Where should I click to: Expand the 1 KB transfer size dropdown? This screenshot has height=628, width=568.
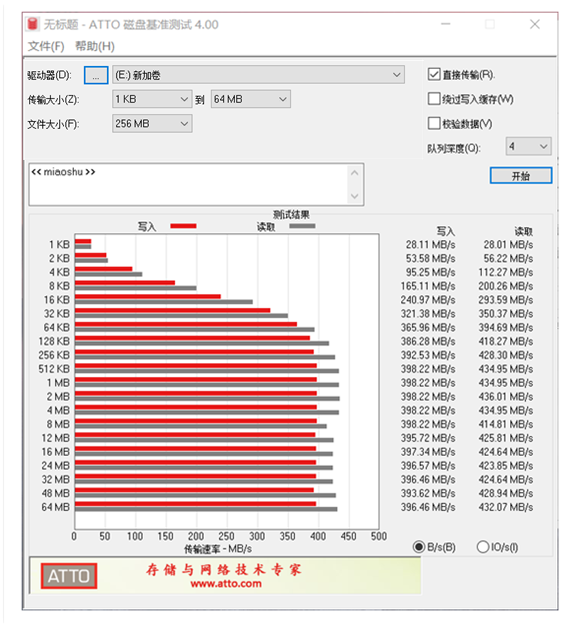click(152, 99)
